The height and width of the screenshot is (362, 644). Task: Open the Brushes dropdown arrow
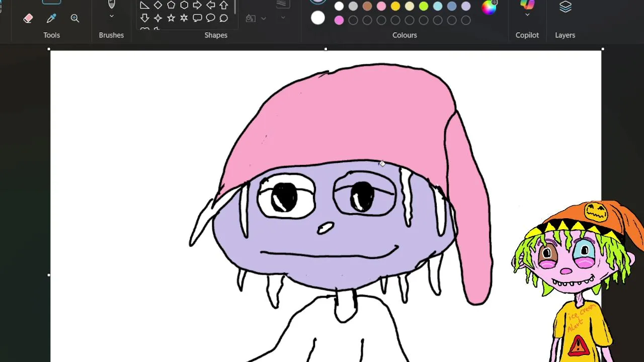[112, 16]
